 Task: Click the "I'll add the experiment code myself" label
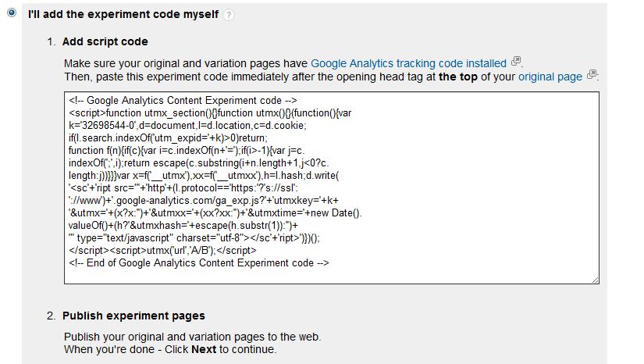pyautogui.click(x=123, y=14)
